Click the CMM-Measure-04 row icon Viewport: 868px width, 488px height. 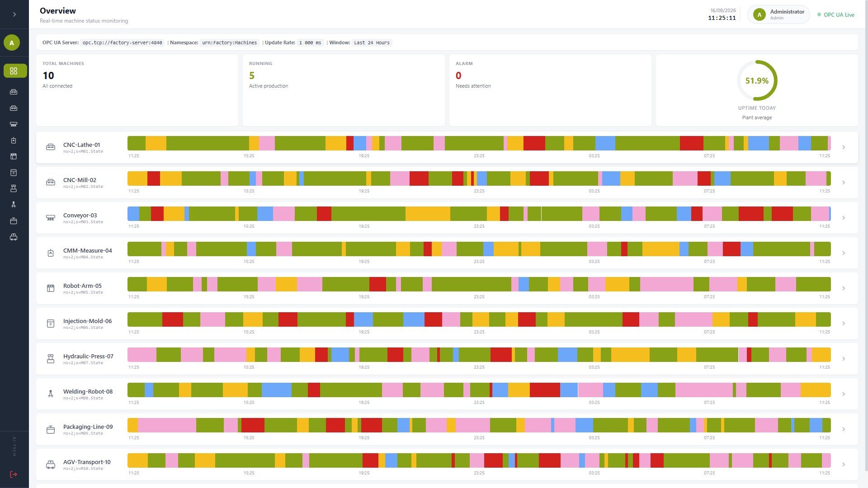pyautogui.click(x=51, y=253)
